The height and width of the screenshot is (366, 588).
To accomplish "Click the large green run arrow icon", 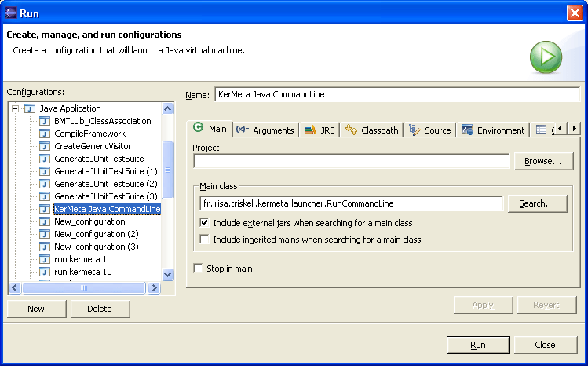I will [x=546, y=57].
